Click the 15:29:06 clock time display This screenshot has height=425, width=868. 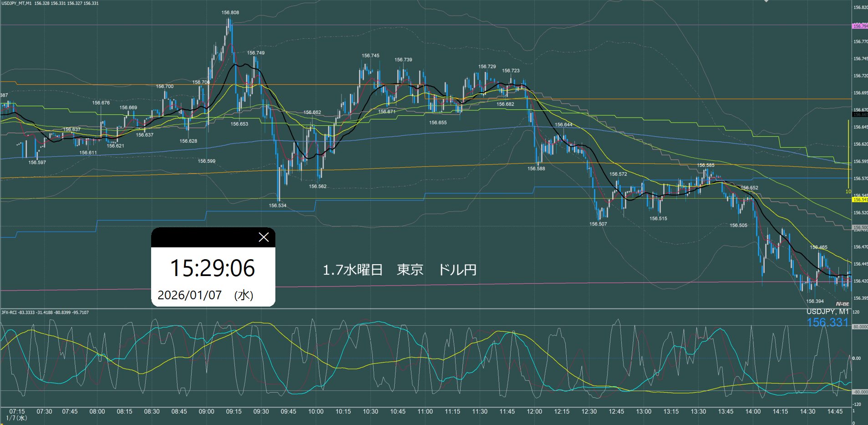[x=213, y=268]
